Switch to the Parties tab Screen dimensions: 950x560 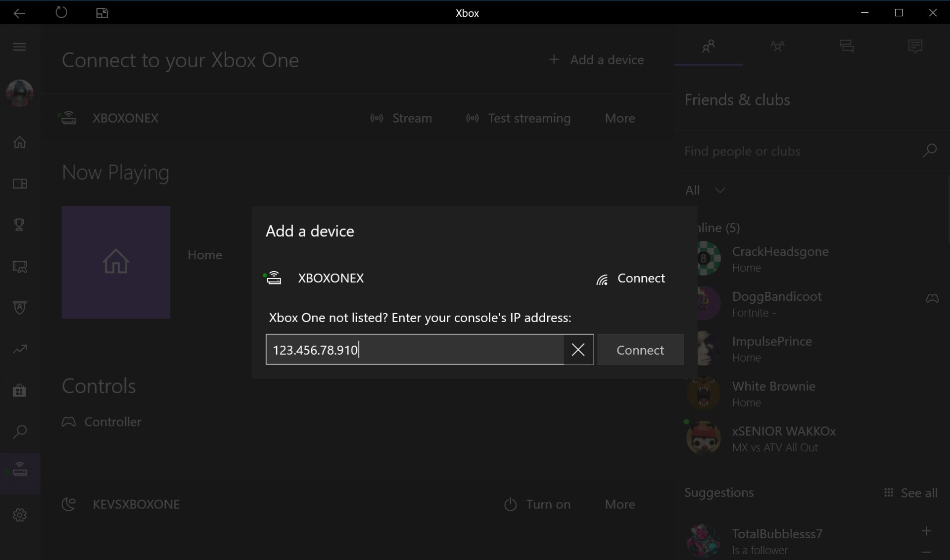pyautogui.click(x=777, y=47)
